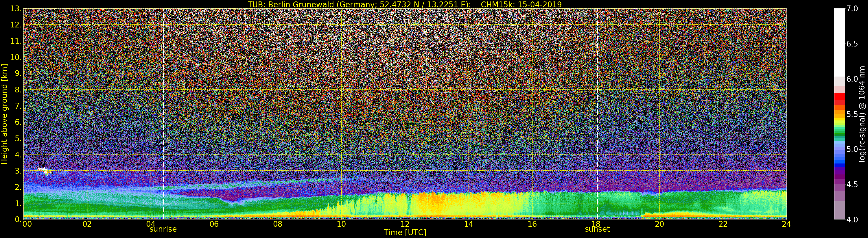Click the "18" time axis tick label
This screenshot has width=868, height=238.
(x=596, y=224)
